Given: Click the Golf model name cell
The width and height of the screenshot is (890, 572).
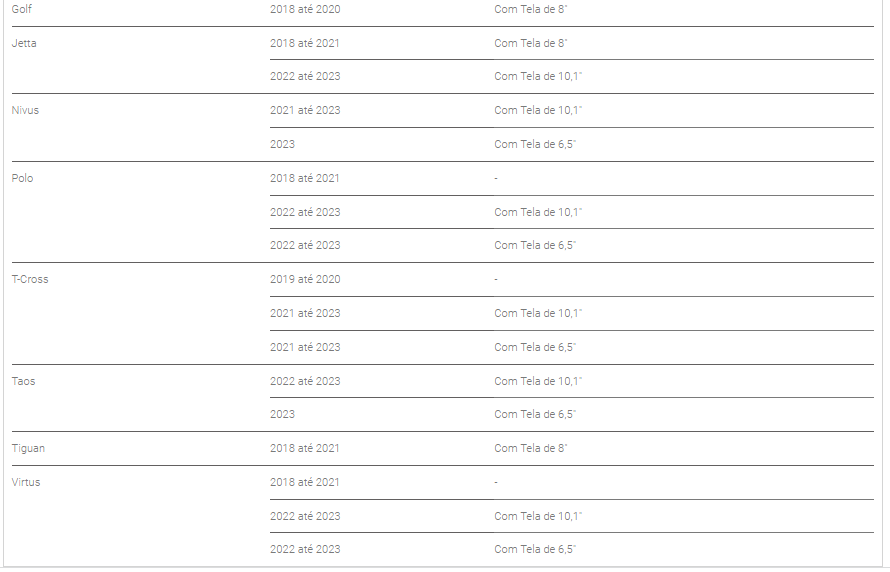Looking at the screenshot, I should (x=22, y=9).
